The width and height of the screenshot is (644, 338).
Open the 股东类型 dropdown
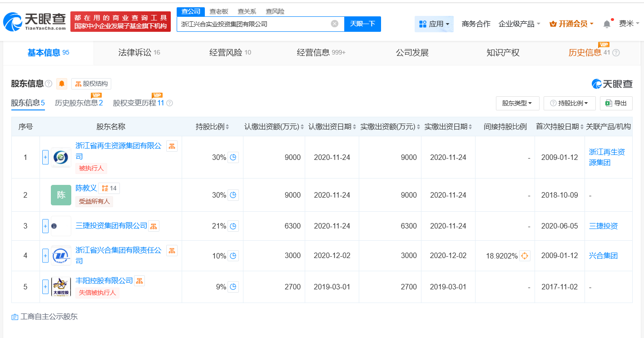517,103
